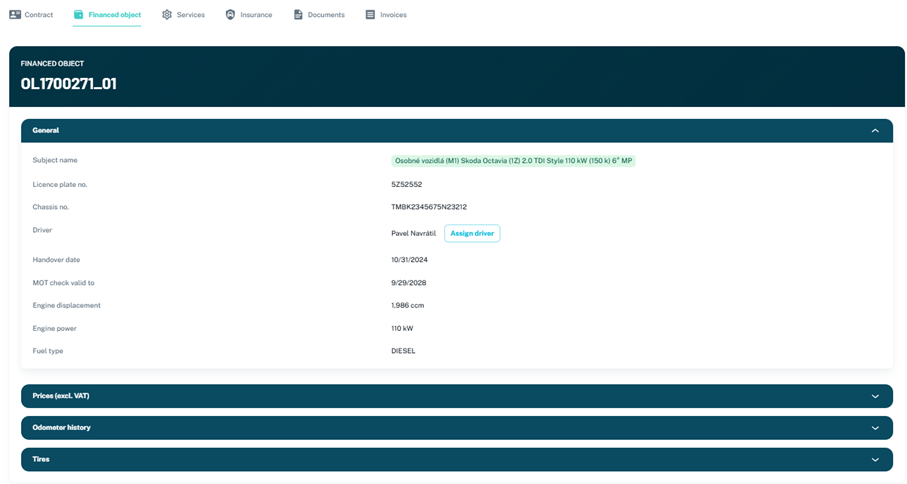This screenshot has width=907, height=484.
Task: Switch to the Contract tab
Action: click(39, 15)
